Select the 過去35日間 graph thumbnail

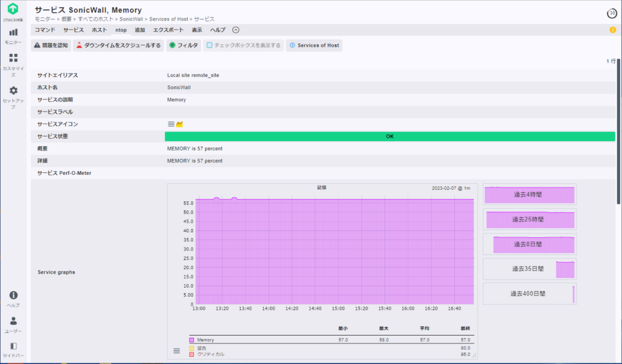(530, 269)
